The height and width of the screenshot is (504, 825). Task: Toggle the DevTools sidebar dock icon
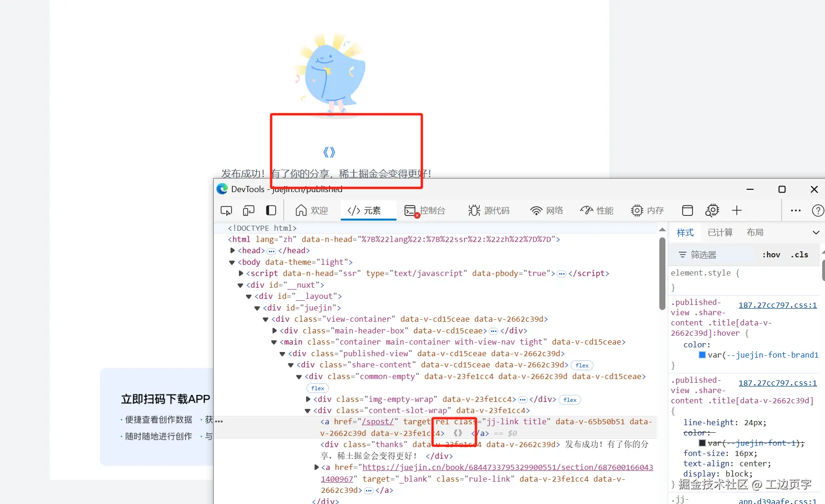[271, 211]
